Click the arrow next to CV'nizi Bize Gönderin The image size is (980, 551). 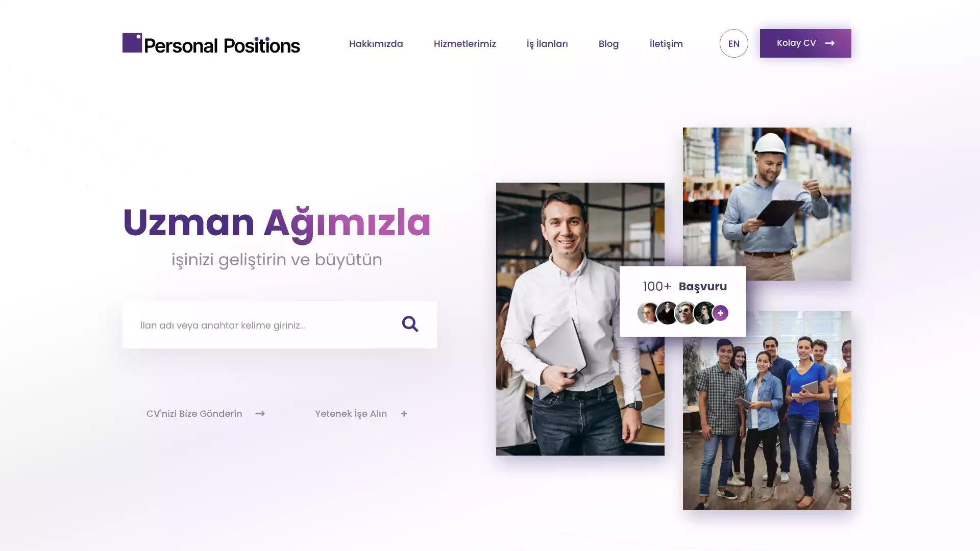260,414
